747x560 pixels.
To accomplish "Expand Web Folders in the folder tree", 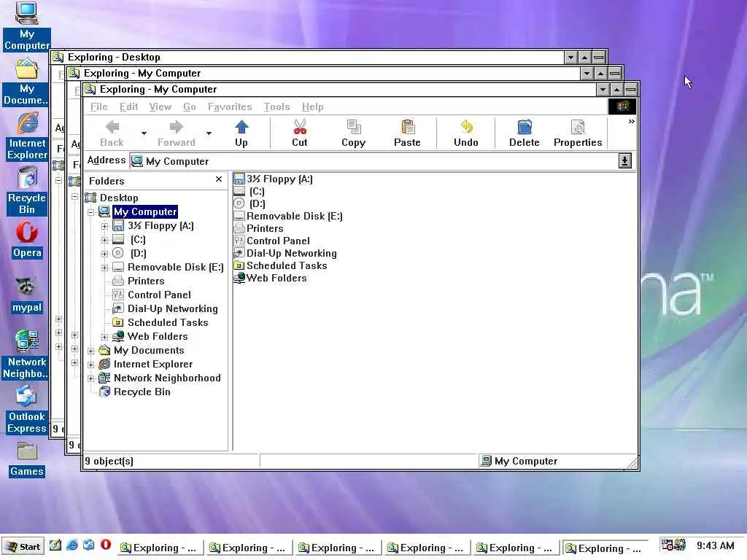I will pyautogui.click(x=104, y=337).
